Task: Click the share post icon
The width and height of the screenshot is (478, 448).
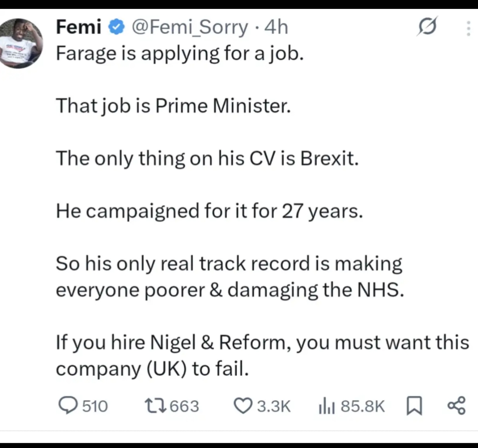Action: pyautogui.click(x=456, y=406)
